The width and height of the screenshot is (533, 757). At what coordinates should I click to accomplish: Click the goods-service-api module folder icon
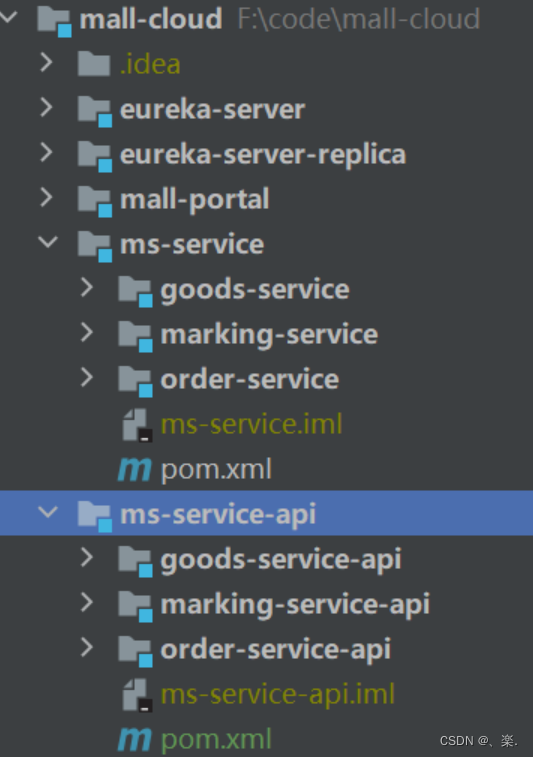pyautogui.click(x=135, y=561)
